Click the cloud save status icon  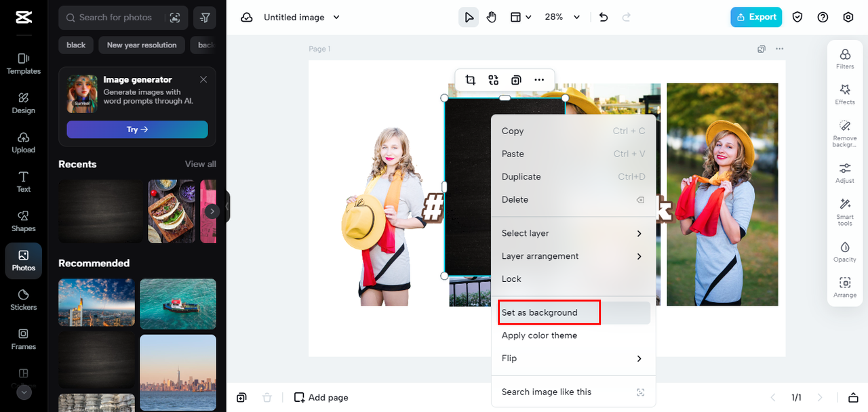pos(247,18)
